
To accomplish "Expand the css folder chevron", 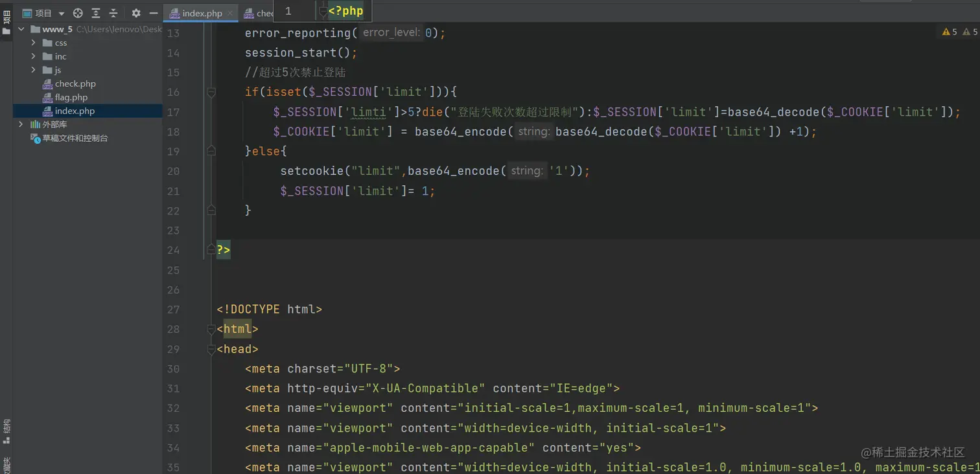I will coord(33,43).
